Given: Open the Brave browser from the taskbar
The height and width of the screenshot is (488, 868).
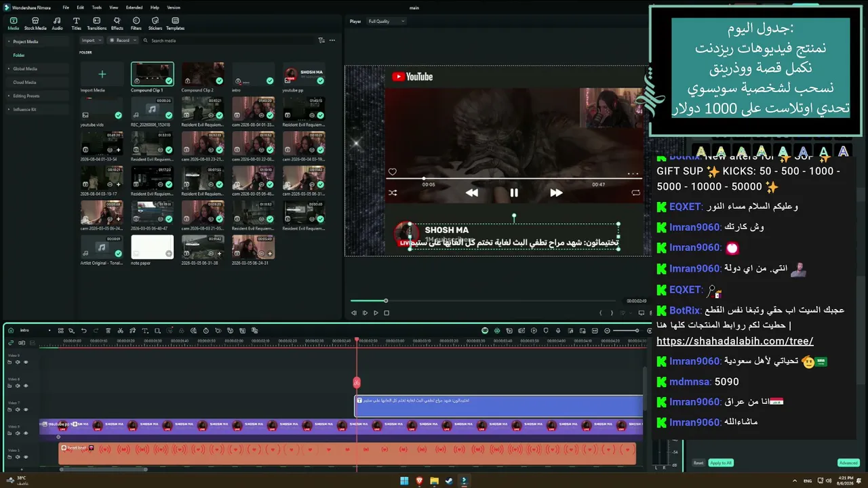Looking at the screenshot, I should [419, 481].
